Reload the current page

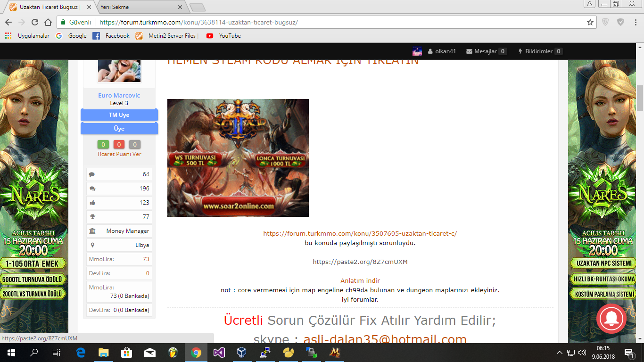coord(34,22)
